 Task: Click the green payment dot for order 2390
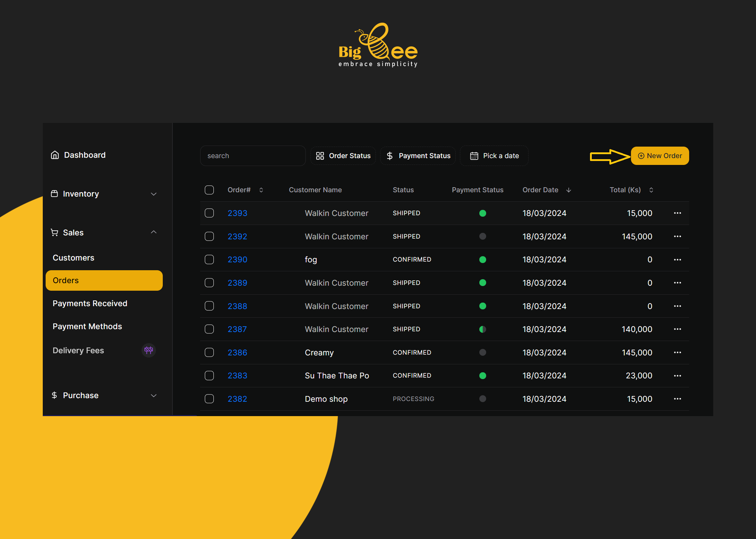pos(483,259)
